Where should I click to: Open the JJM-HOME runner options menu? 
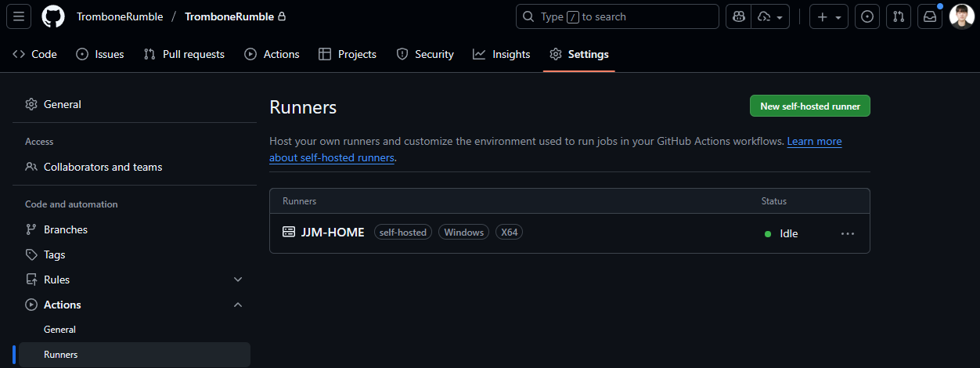point(848,233)
